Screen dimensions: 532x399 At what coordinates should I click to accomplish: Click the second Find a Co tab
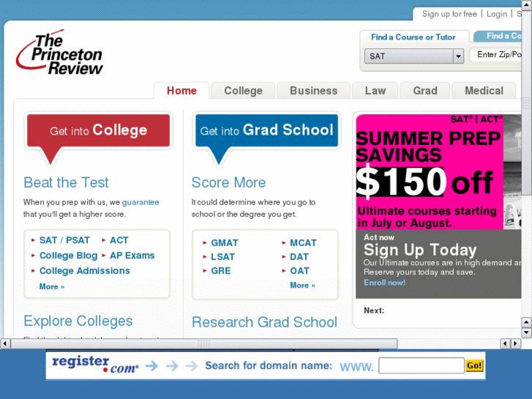pos(498,37)
